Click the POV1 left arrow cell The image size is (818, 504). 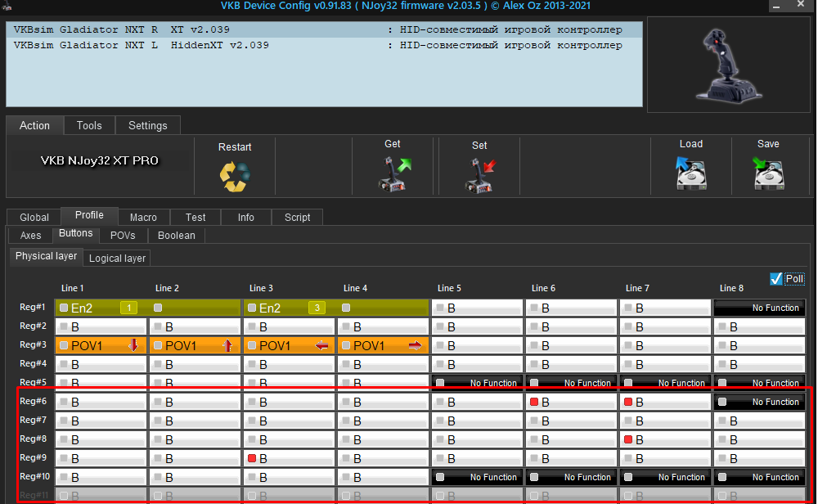click(289, 345)
